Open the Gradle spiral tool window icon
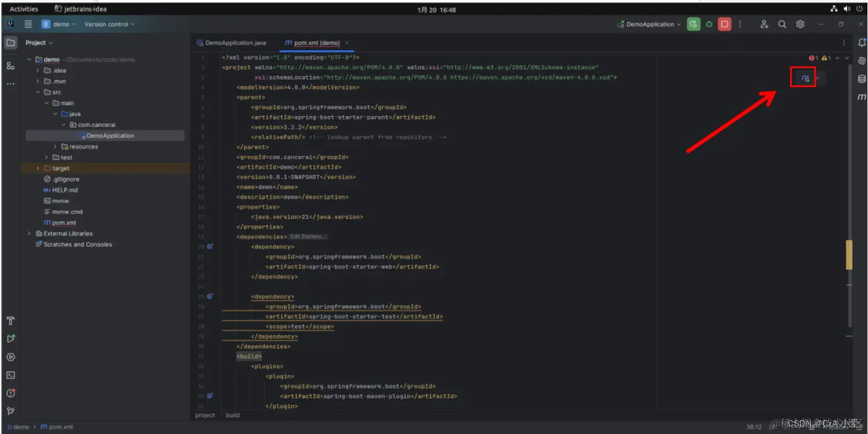This screenshot has height=434, width=868. (x=862, y=61)
